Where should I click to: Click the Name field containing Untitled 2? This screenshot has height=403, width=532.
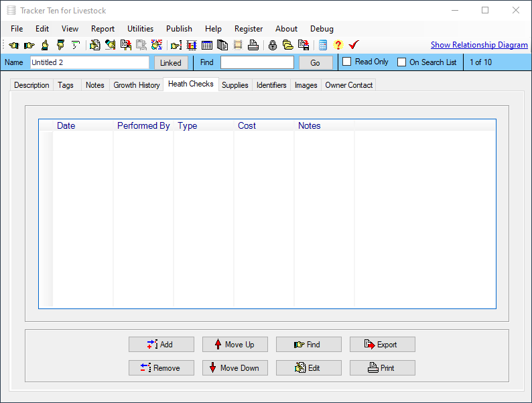(90, 62)
